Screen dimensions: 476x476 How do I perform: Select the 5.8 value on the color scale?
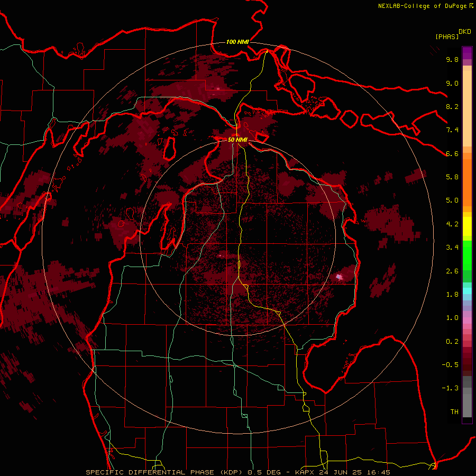point(452,177)
